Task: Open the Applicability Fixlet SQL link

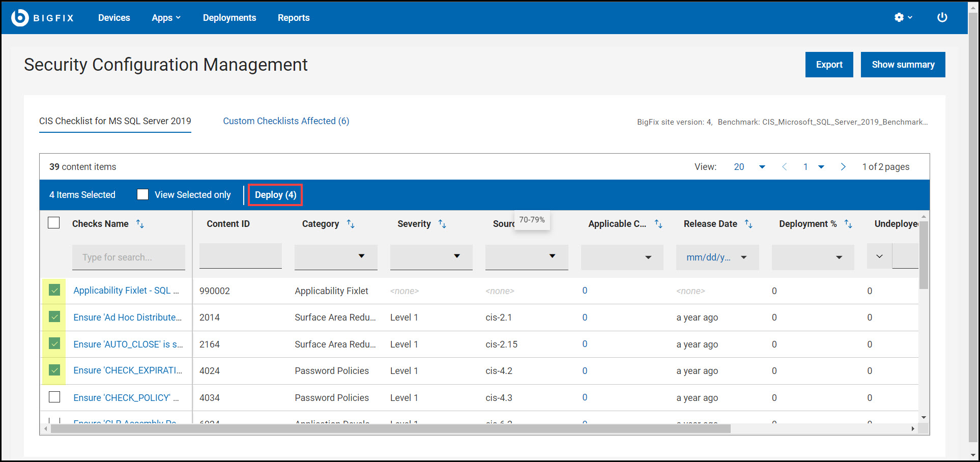Action: pos(126,291)
